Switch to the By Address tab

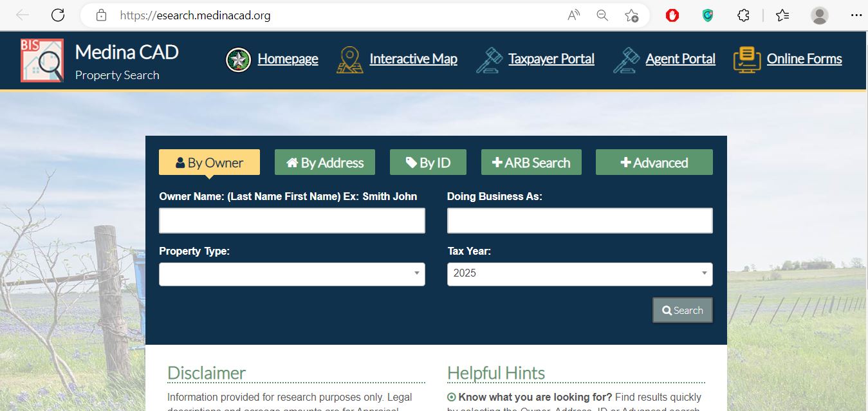(x=325, y=163)
